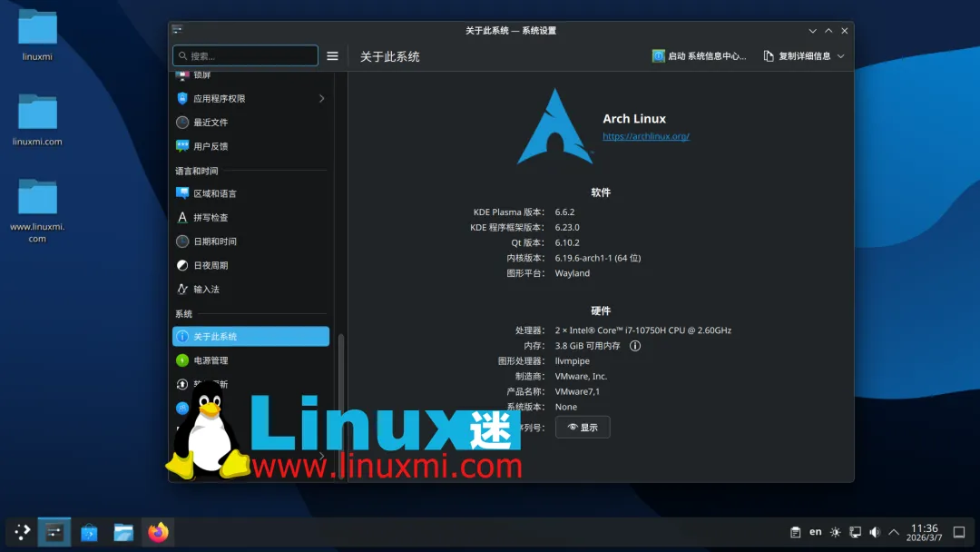Open the 锁屏 (lock screen) settings entry
The height and width of the screenshot is (552, 980).
point(250,75)
